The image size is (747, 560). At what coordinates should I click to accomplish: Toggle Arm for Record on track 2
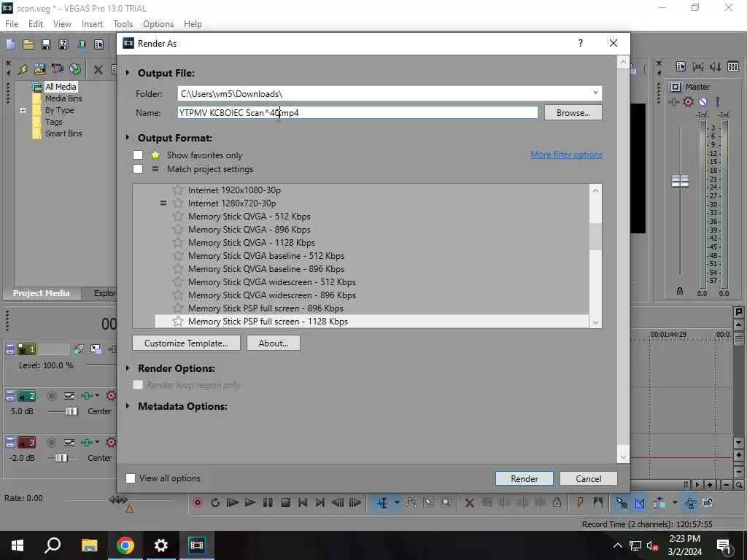point(52,396)
